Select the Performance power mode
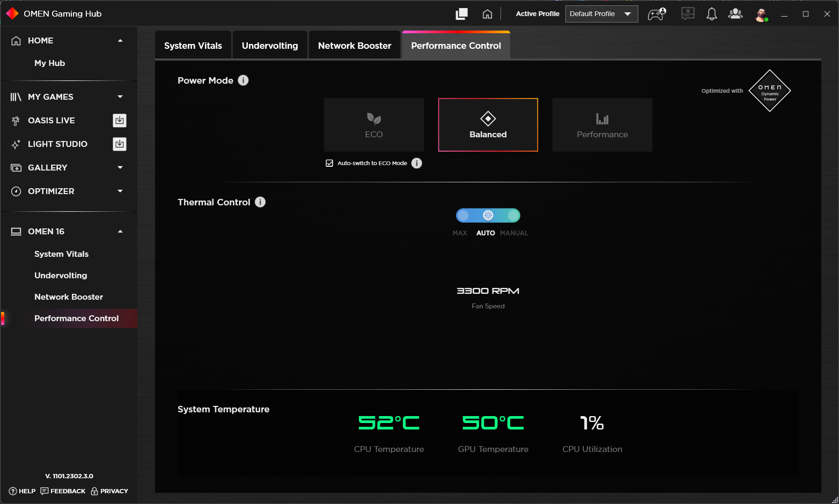 tap(602, 124)
